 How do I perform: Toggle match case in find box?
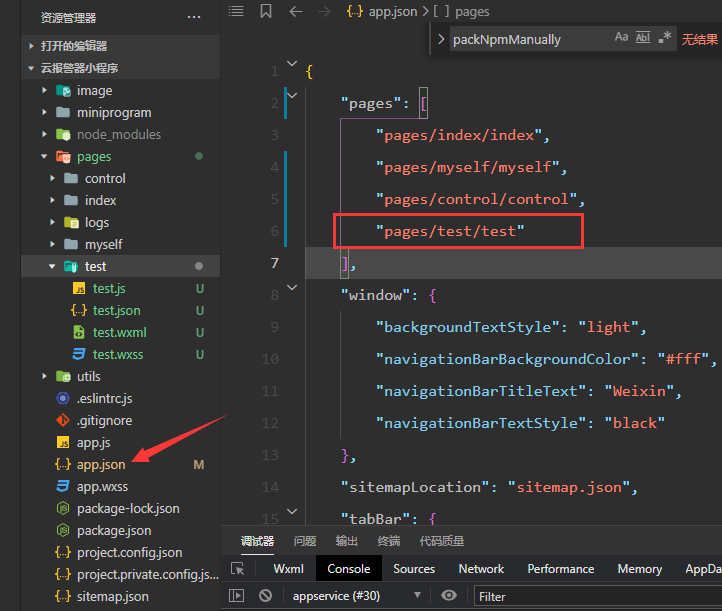(x=621, y=38)
